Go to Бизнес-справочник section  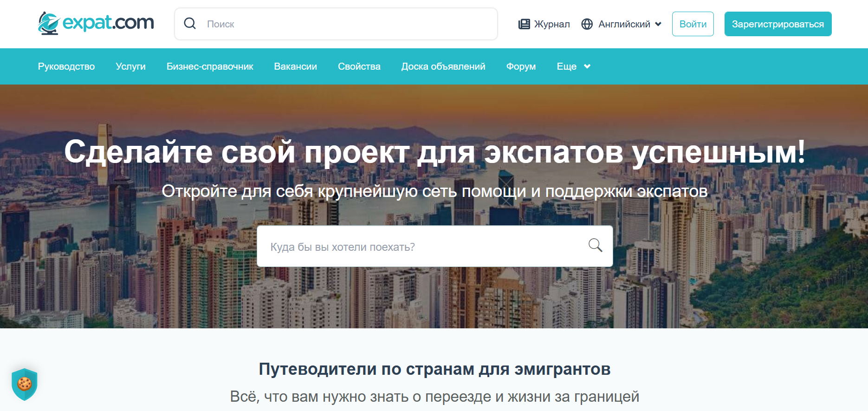pyautogui.click(x=210, y=66)
